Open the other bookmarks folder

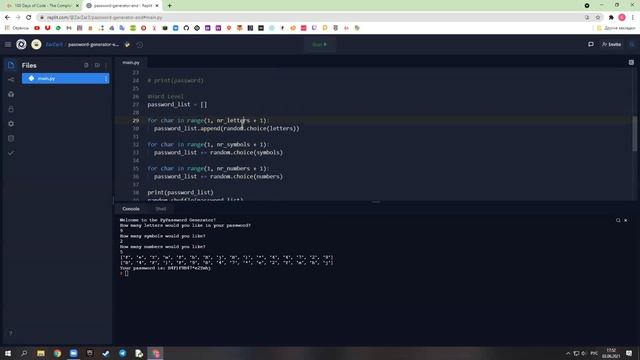pos(616,28)
